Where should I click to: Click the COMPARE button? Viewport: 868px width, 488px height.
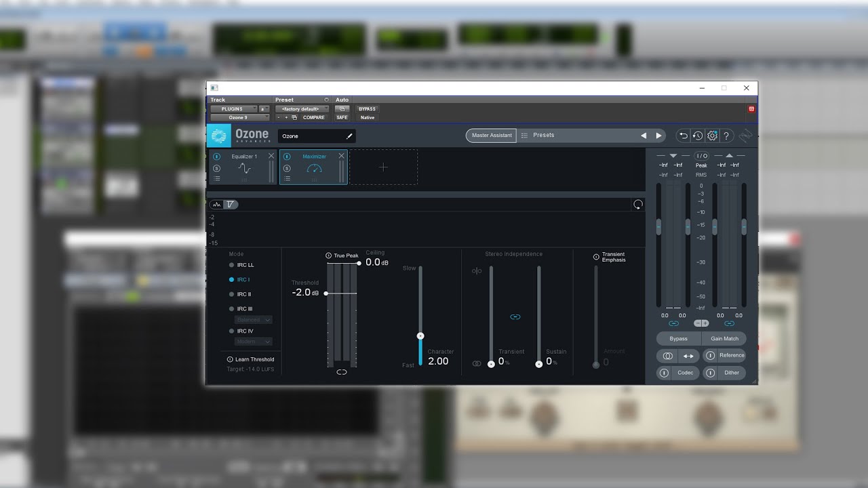coord(313,117)
